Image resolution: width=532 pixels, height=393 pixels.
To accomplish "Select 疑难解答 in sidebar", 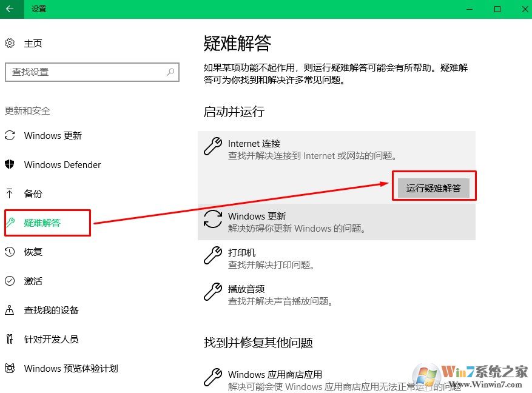I will pos(42,223).
